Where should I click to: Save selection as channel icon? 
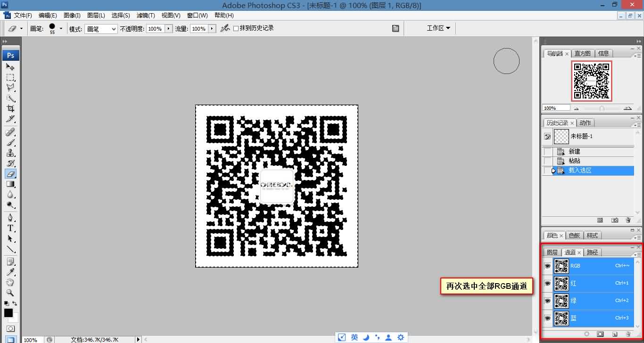pos(600,334)
